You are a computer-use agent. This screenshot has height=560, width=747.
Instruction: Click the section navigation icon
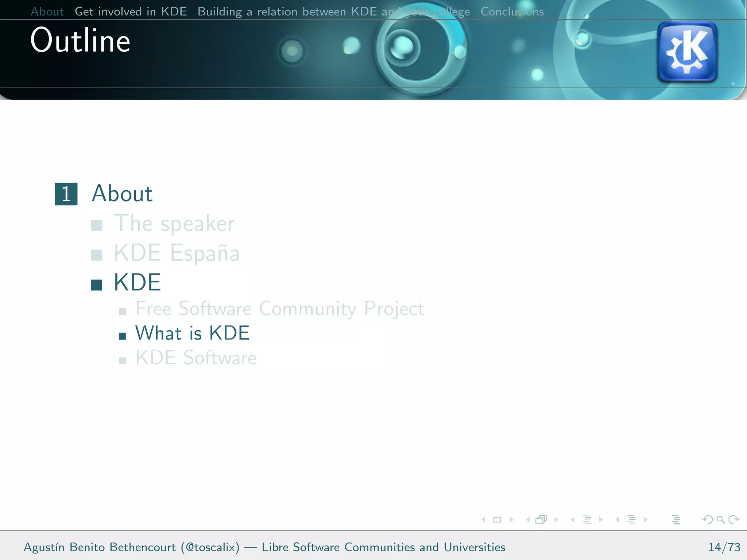[x=631, y=520]
